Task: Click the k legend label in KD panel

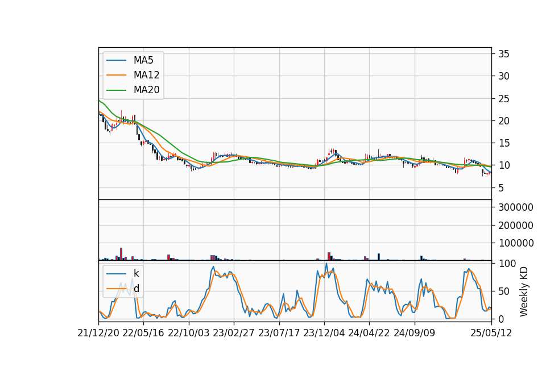Action: (x=136, y=273)
